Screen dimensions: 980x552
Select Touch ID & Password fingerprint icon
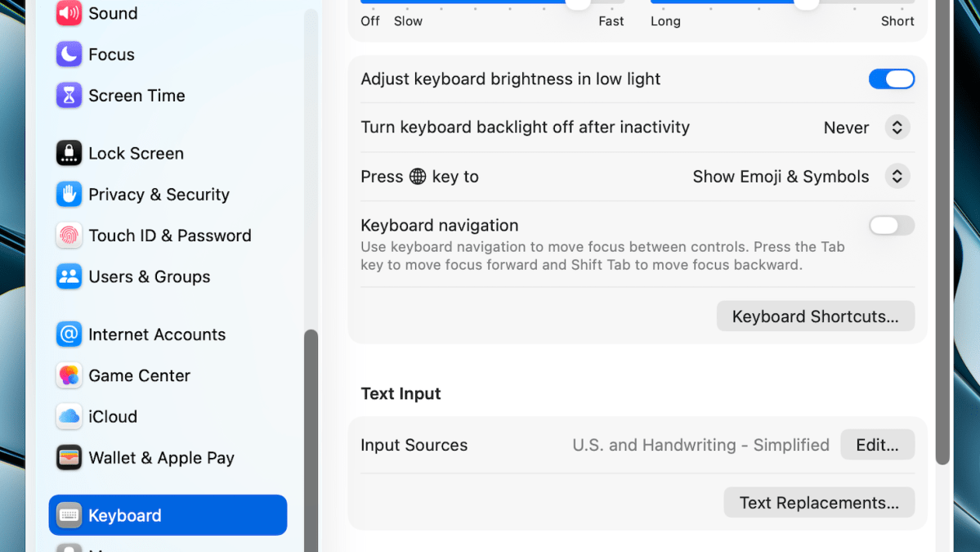69,236
